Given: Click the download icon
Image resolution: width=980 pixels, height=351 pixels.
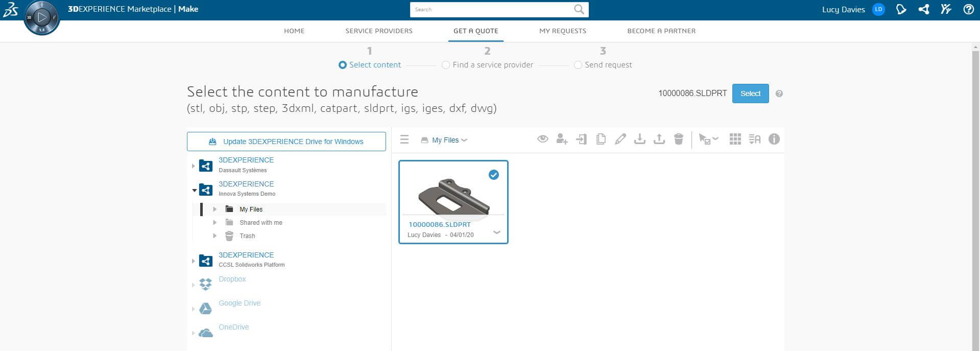Looking at the screenshot, I should click(639, 139).
